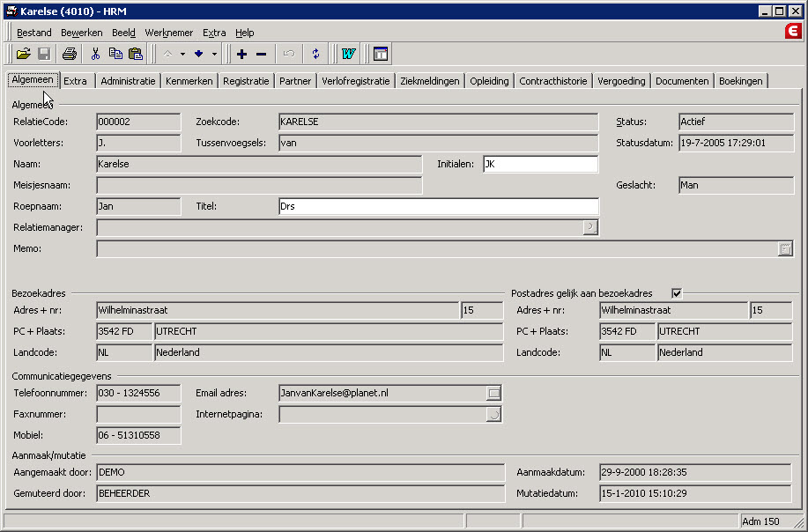Click the scissors cut icon
This screenshot has width=808, height=532.
click(x=95, y=54)
